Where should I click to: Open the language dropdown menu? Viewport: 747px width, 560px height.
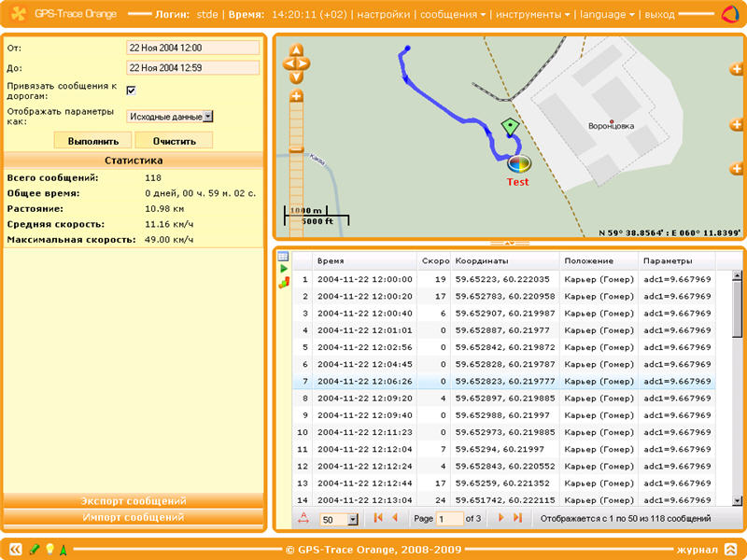pos(607,15)
